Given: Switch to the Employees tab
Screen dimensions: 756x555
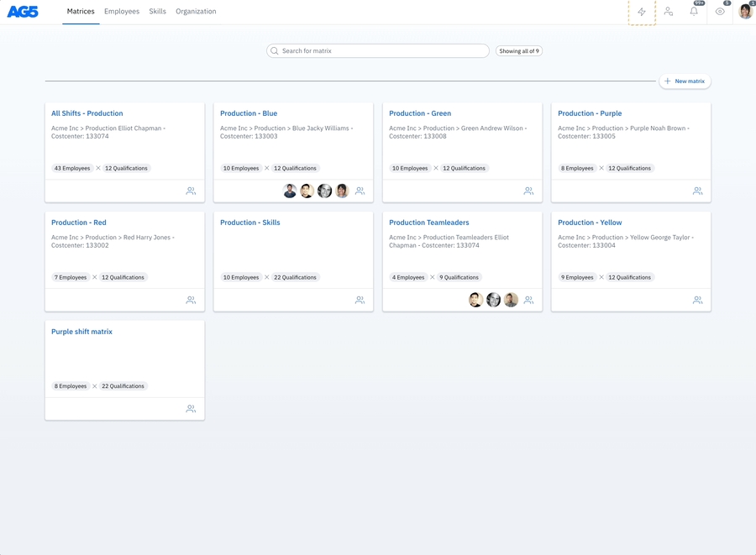Looking at the screenshot, I should 122,12.
